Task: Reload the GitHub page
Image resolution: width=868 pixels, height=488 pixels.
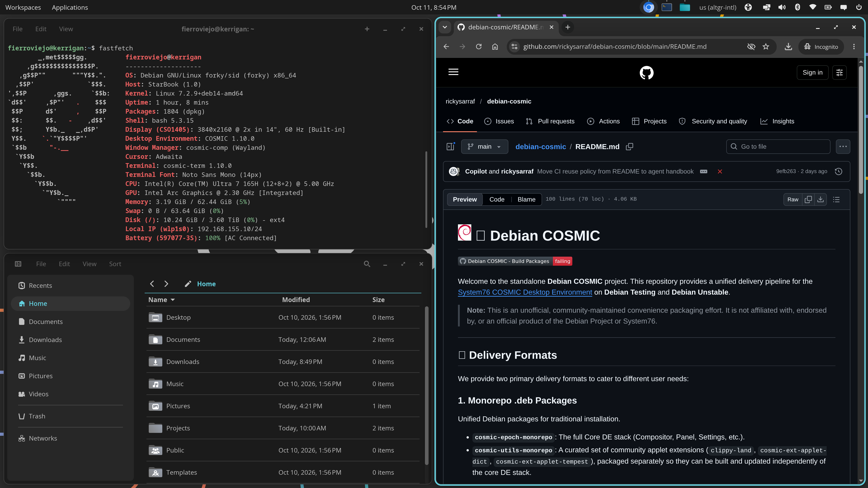Action: point(479,47)
